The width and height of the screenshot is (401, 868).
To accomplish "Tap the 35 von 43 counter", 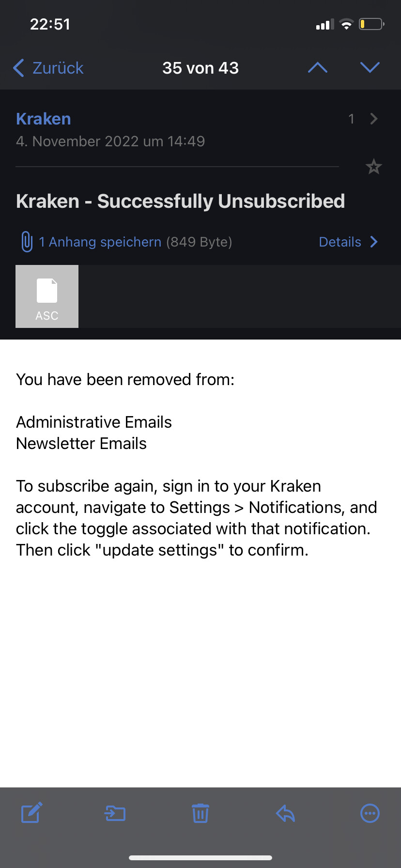I will pos(200,68).
